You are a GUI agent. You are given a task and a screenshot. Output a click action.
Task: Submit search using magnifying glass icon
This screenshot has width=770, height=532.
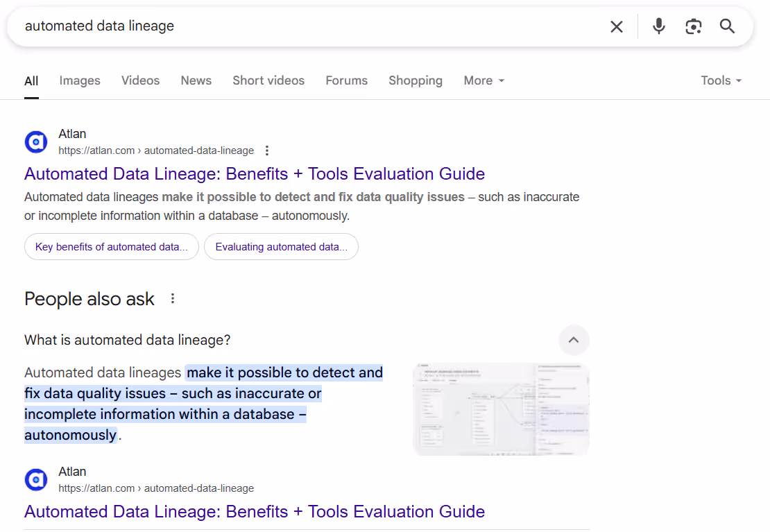click(727, 26)
